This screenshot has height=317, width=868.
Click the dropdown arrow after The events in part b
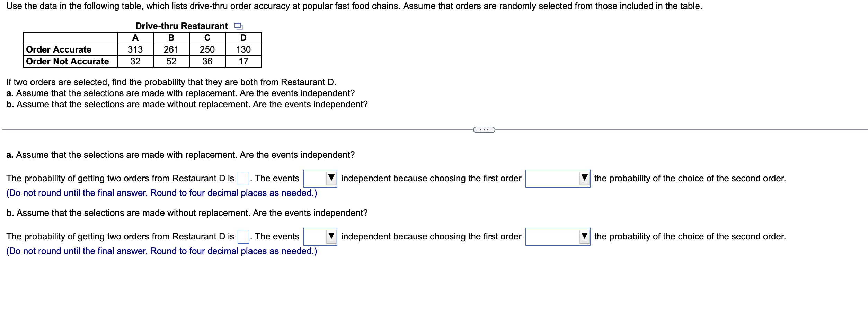pos(331,237)
